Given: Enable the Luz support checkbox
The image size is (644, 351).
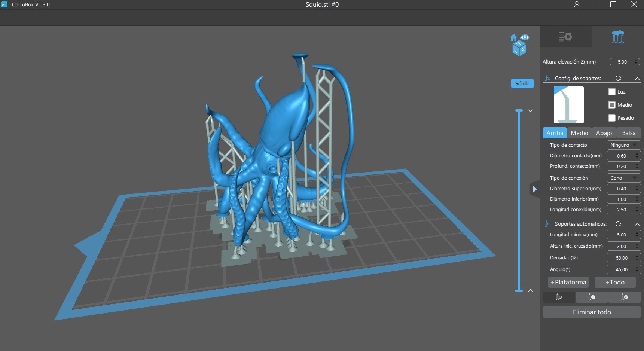Looking at the screenshot, I should [612, 92].
